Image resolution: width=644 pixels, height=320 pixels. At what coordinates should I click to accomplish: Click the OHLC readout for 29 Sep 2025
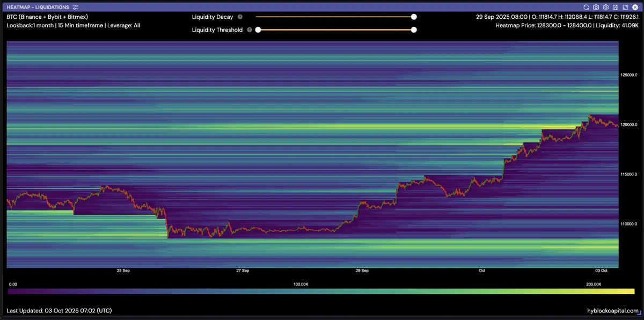point(557,17)
